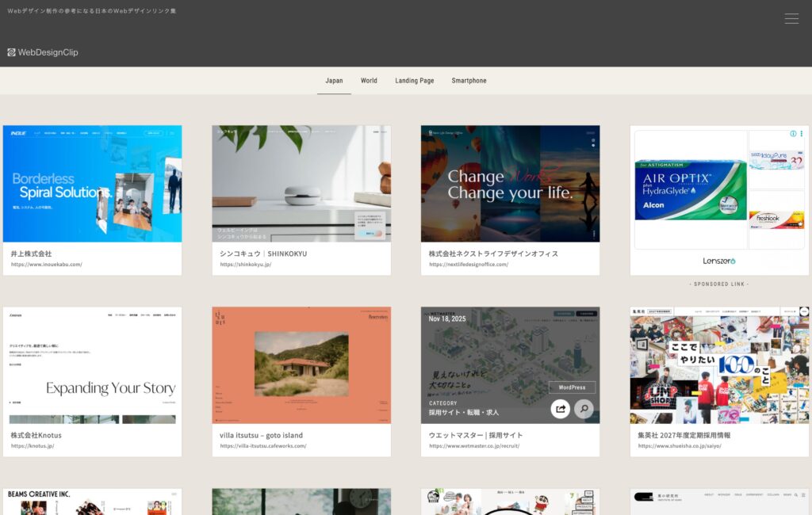Open the Change your life hot-air balloon thumbnail
Screen dimensions: 812x515
[510, 183]
